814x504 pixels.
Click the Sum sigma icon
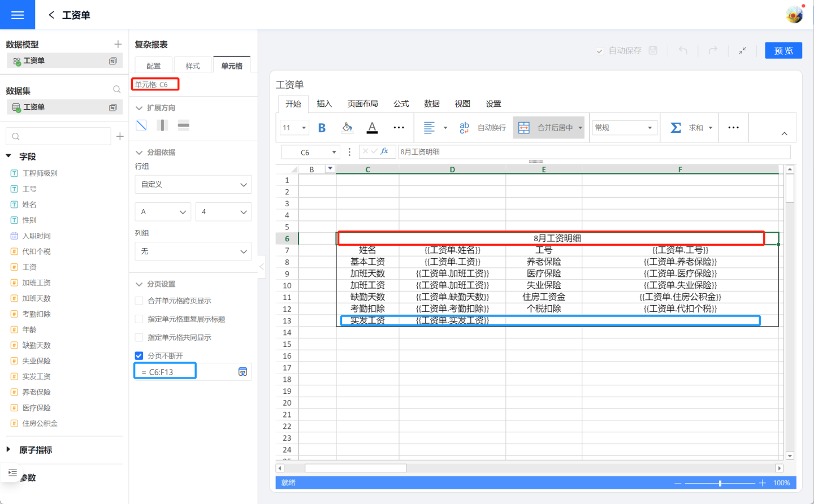point(676,128)
